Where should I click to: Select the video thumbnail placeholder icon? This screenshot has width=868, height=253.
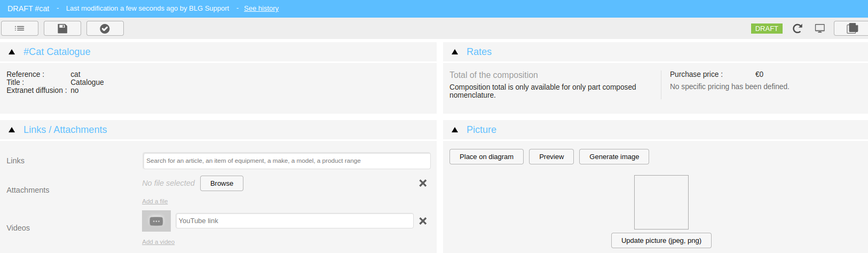[156, 221]
